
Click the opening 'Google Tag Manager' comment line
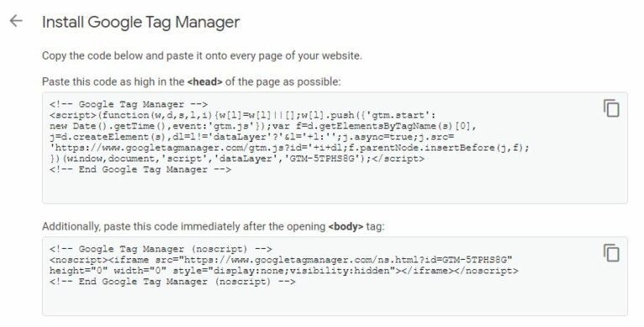point(128,104)
